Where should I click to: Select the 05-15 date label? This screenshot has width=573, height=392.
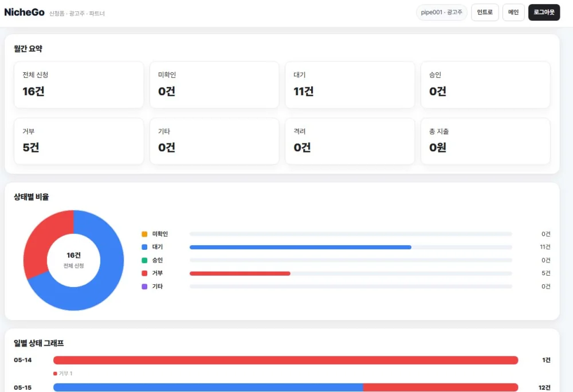[23, 387]
